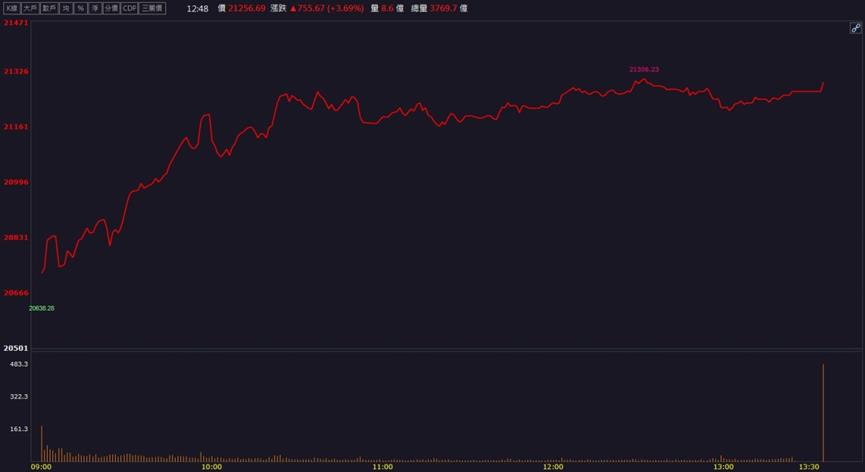
Task: Click the tall closing volume bar
Action: coord(823,412)
